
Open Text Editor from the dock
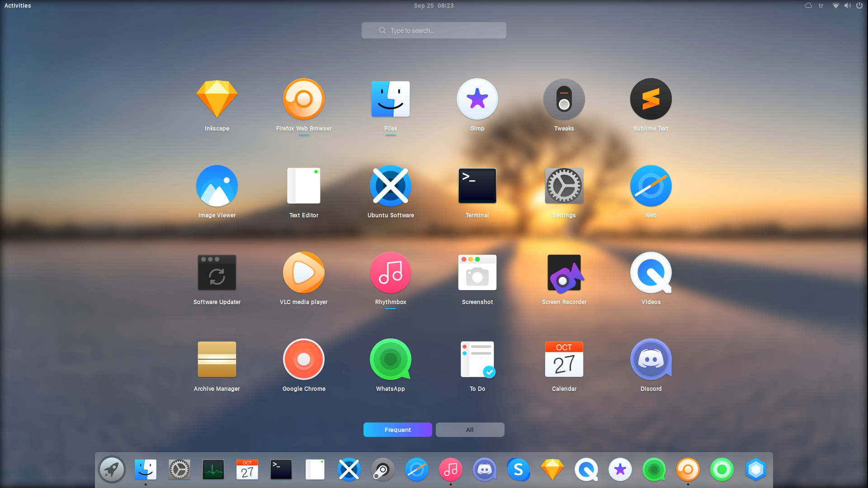click(x=315, y=470)
